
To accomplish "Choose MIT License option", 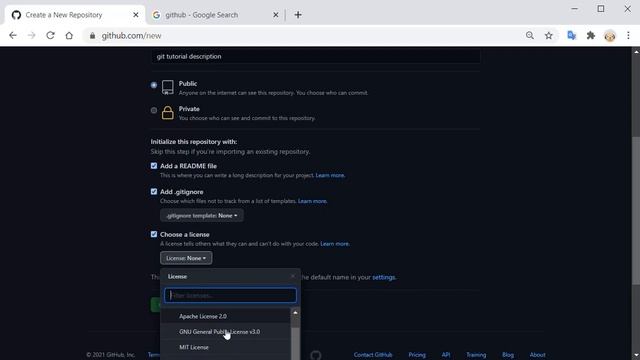I will pyautogui.click(x=226, y=347).
